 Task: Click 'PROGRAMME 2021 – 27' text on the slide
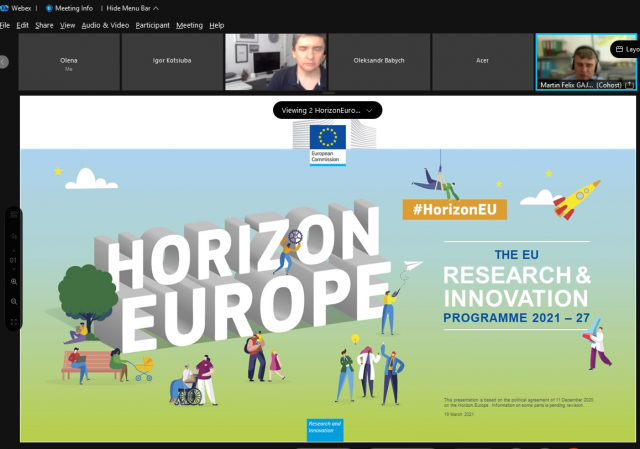pyautogui.click(x=516, y=318)
